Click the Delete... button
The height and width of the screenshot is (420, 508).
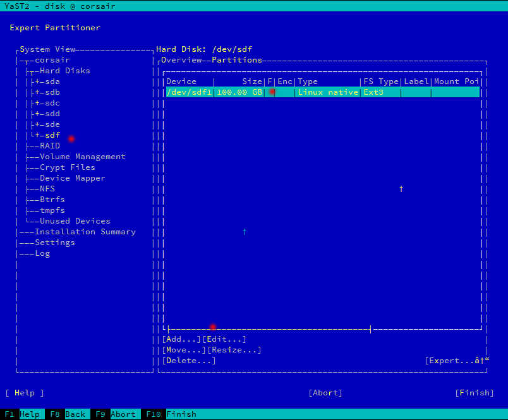point(189,361)
